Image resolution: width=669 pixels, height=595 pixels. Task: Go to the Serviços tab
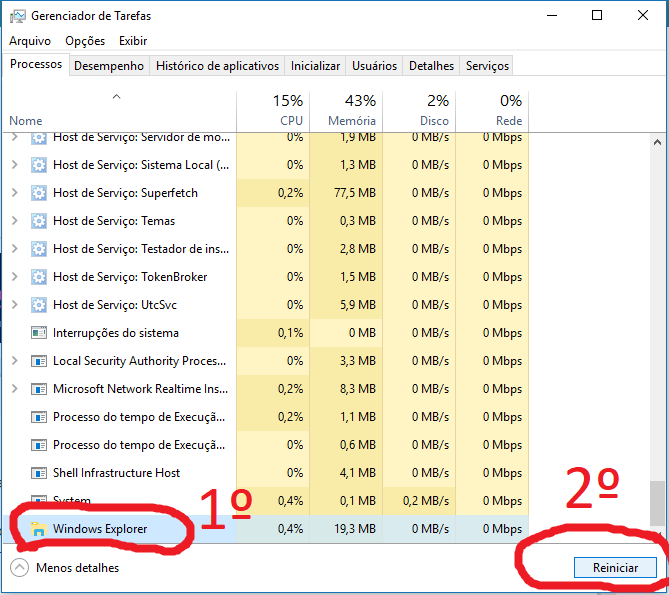(x=487, y=66)
